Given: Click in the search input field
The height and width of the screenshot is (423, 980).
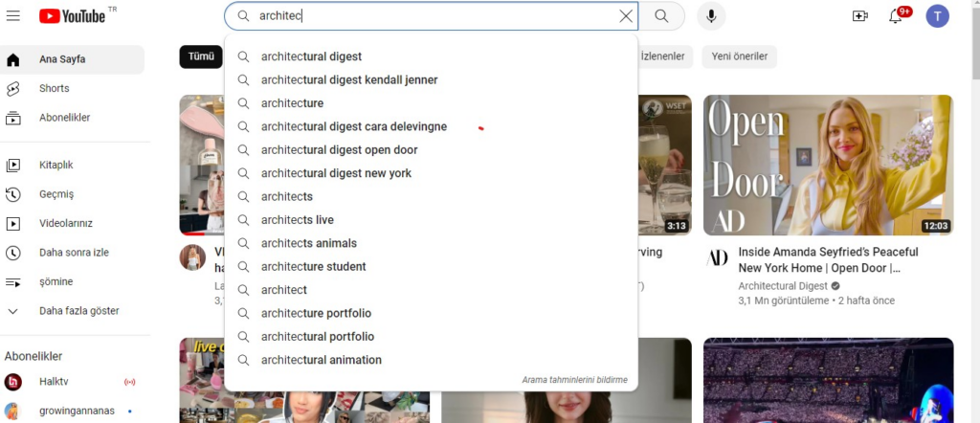Looking at the screenshot, I should pyautogui.click(x=432, y=16).
